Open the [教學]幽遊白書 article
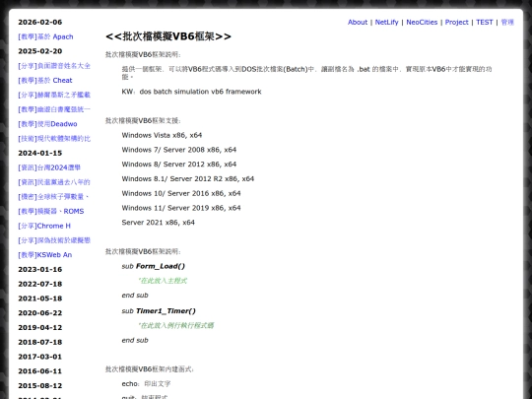The image size is (532, 399). [x=54, y=109]
